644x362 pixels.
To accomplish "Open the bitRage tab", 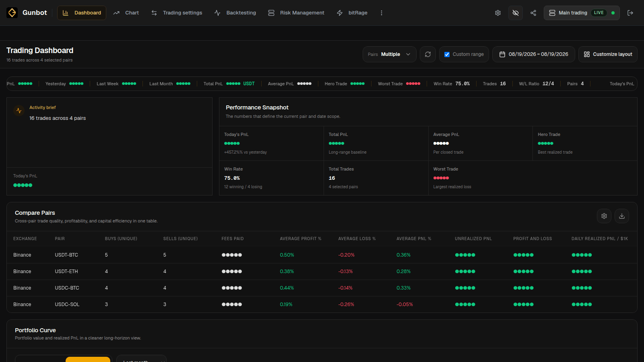I will pyautogui.click(x=352, y=13).
